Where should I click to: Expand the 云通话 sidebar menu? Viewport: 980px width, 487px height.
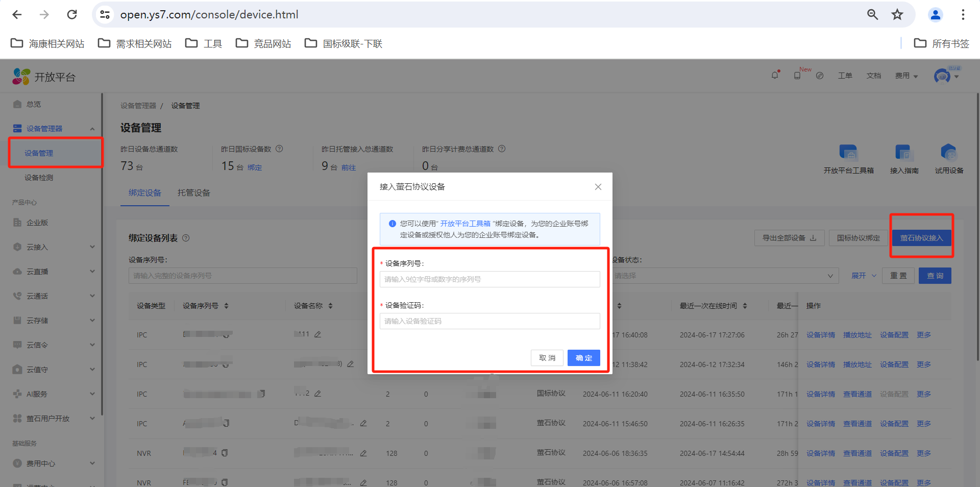click(x=92, y=296)
